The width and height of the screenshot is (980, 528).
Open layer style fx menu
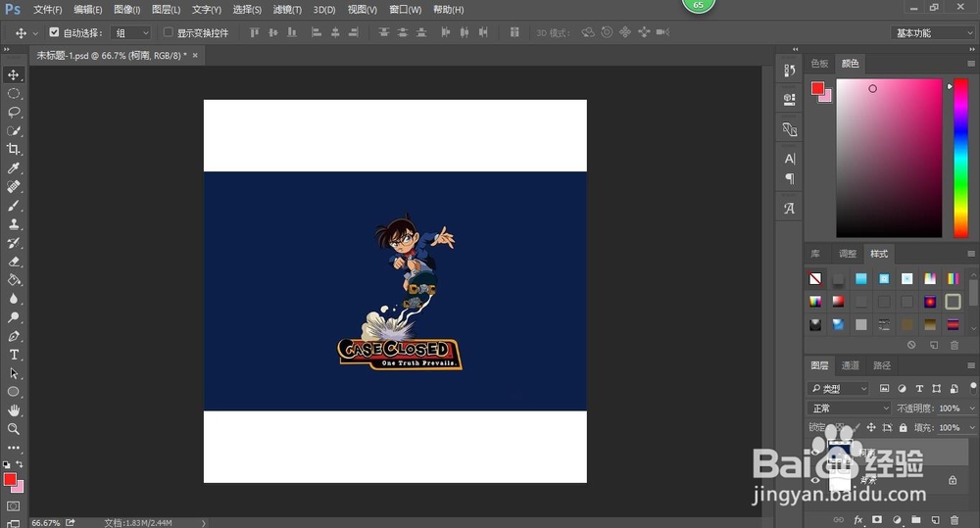[x=858, y=520]
